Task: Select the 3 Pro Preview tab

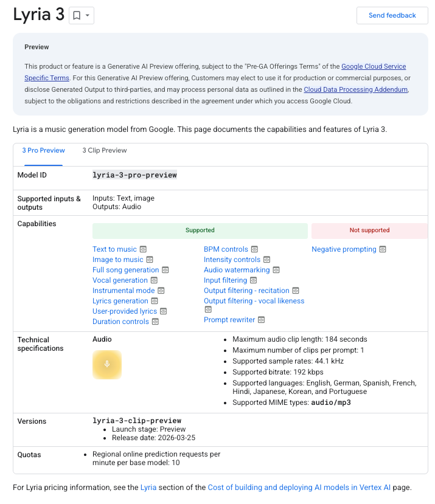Action: 43,150
